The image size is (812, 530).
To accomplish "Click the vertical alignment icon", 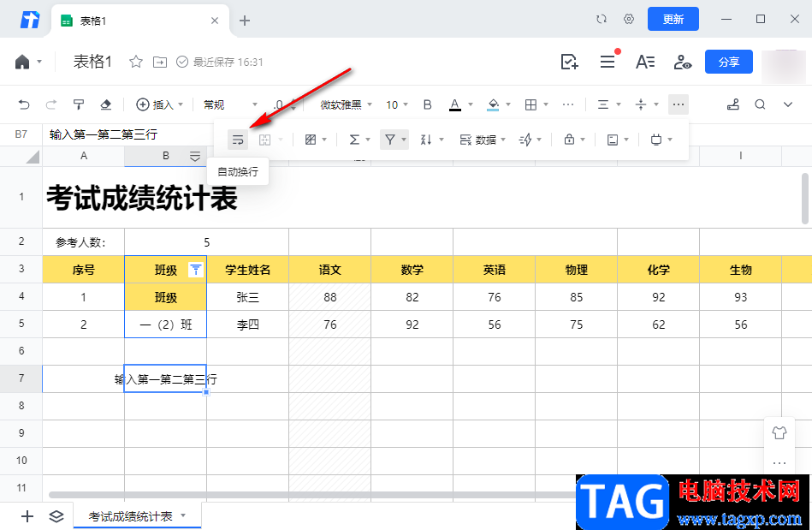I will pos(641,104).
